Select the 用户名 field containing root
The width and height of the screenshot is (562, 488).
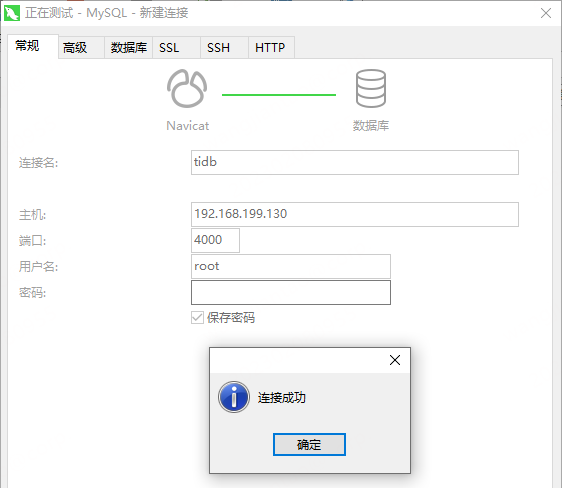pyautogui.click(x=291, y=266)
